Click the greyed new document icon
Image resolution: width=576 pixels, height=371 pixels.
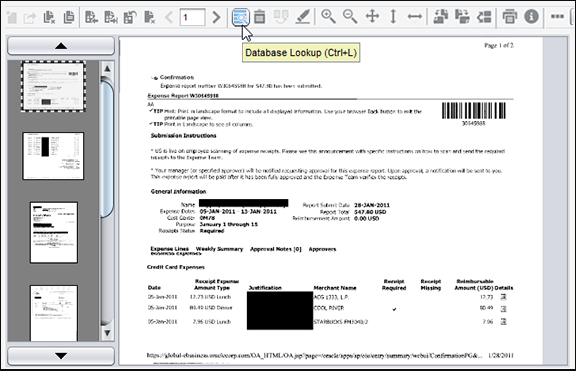tap(12, 18)
